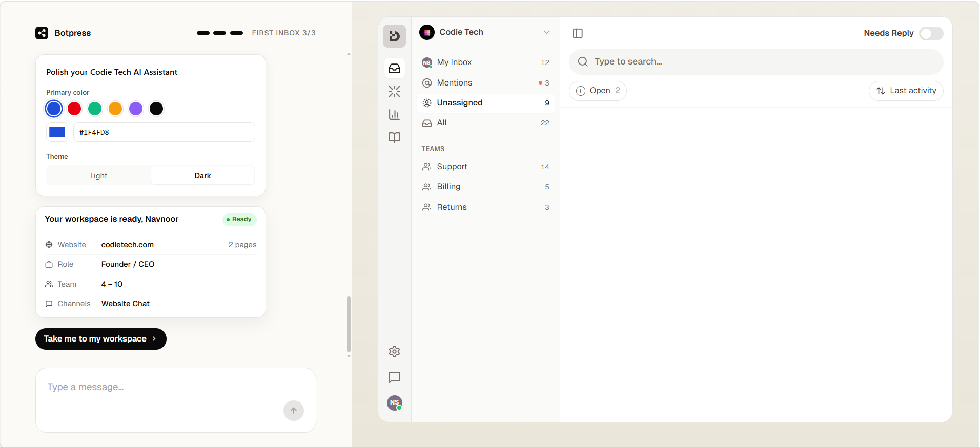Click the 2 pages text

click(242, 245)
